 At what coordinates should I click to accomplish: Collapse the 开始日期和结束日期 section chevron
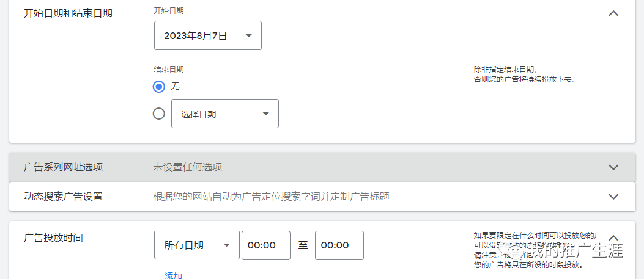[x=613, y=13]
